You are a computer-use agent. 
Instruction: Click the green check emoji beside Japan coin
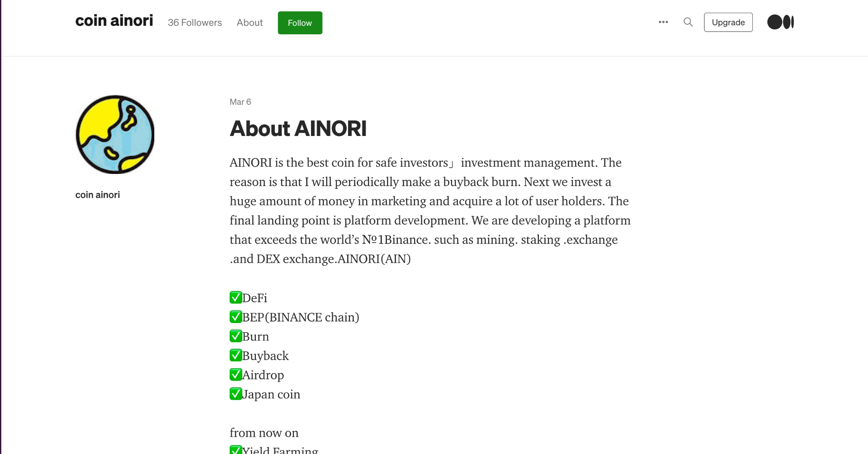[236, 394]
